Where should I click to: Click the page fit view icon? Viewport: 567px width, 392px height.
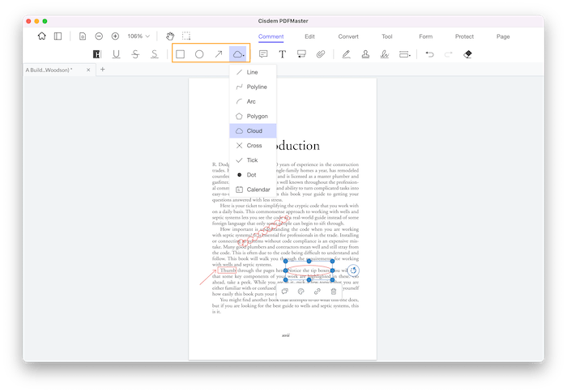coord(83,36)
